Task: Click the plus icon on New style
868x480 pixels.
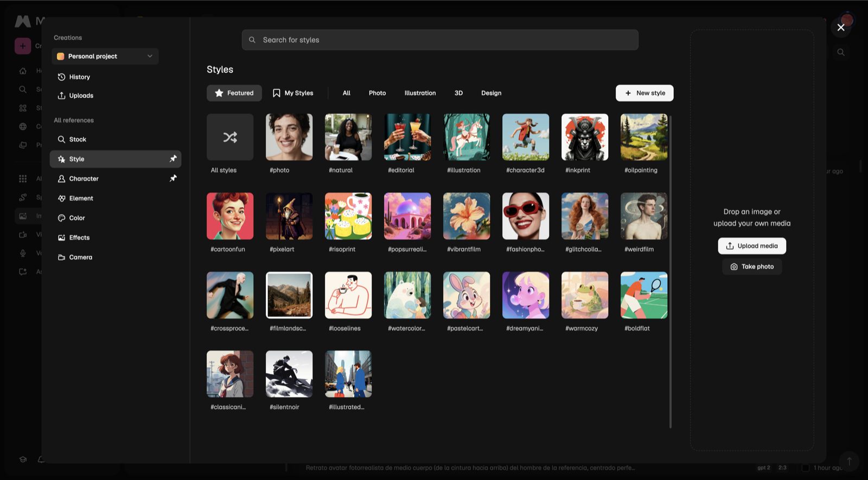Action: coord(628,93)
